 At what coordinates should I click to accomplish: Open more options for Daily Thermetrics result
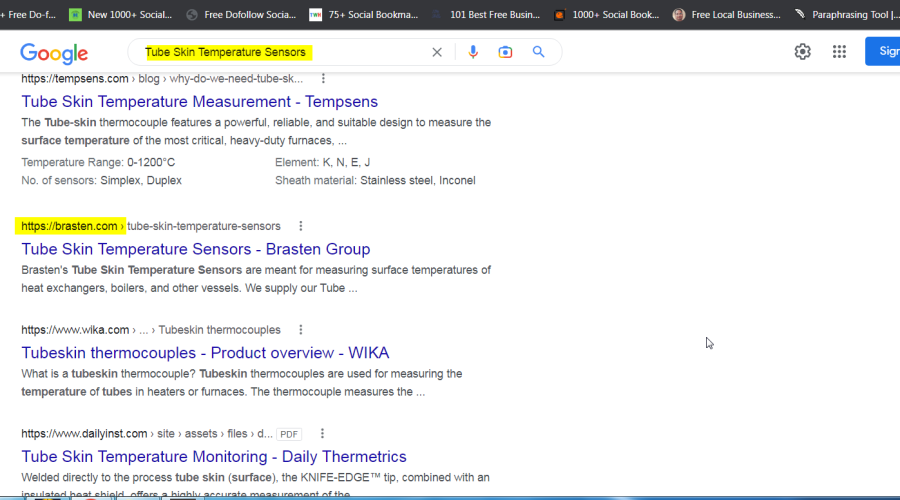tap(322, 434)
